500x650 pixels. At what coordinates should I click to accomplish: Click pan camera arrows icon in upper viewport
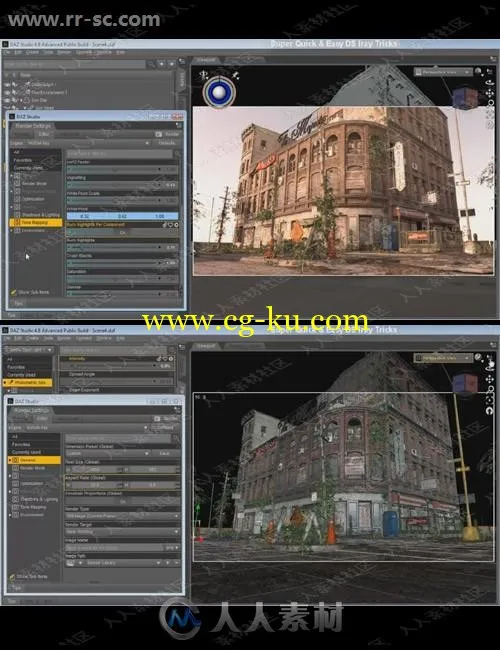tap(490, 93)
